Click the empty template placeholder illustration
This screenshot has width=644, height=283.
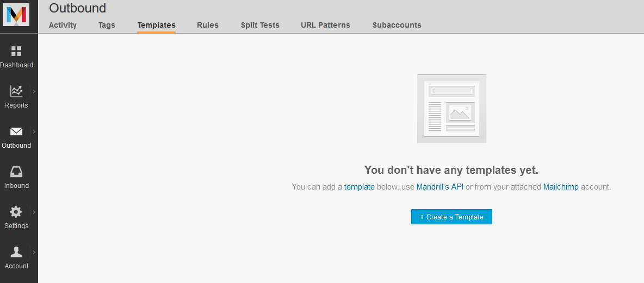451,109
